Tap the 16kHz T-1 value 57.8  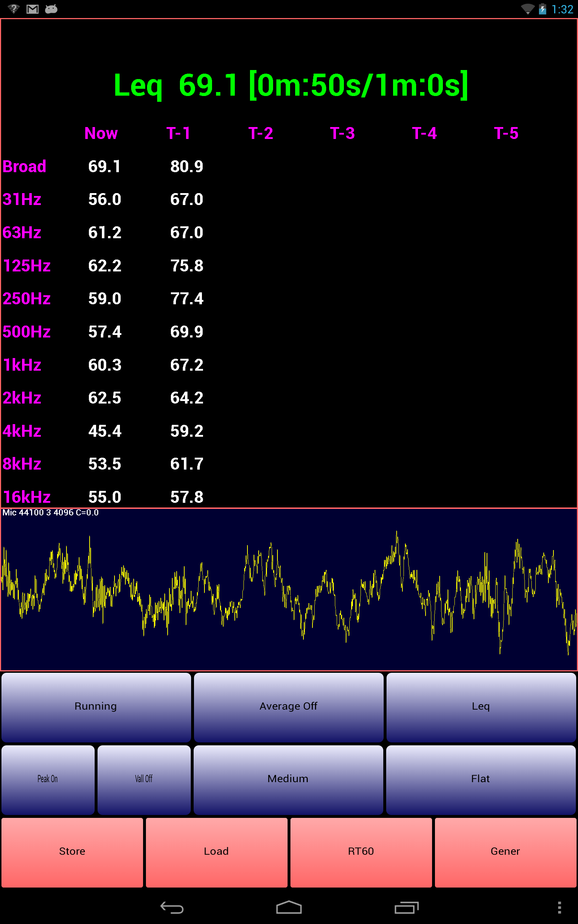[x=187, y=497]
